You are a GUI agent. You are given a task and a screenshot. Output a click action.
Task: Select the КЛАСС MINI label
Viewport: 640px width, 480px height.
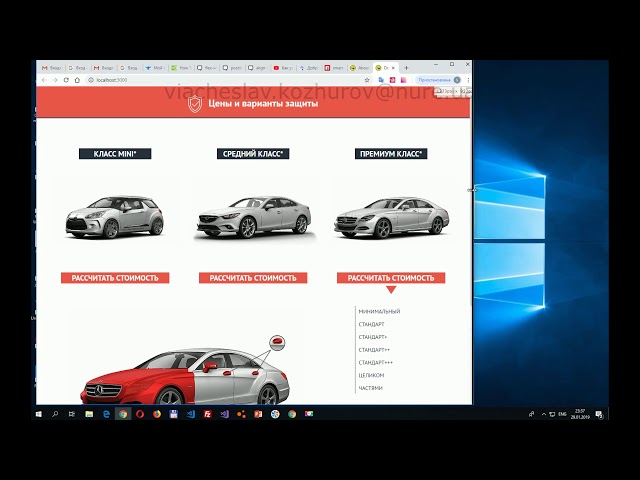coord(115,154)
